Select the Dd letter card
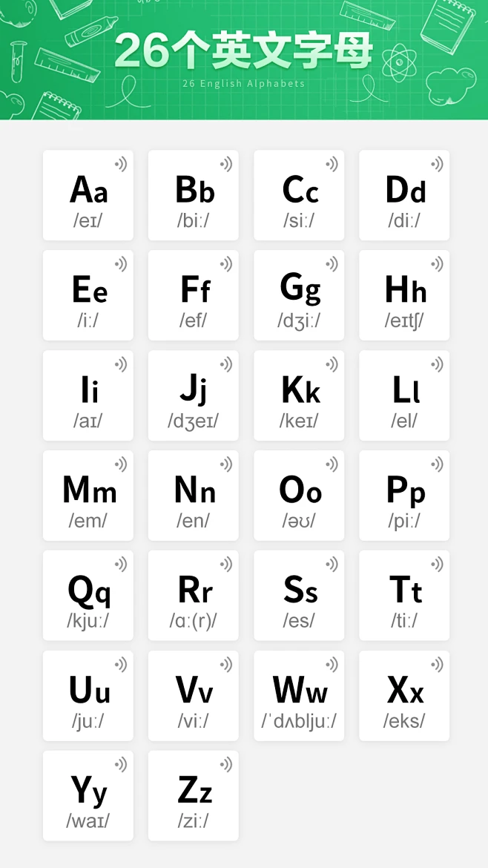 tap(404, 196)
